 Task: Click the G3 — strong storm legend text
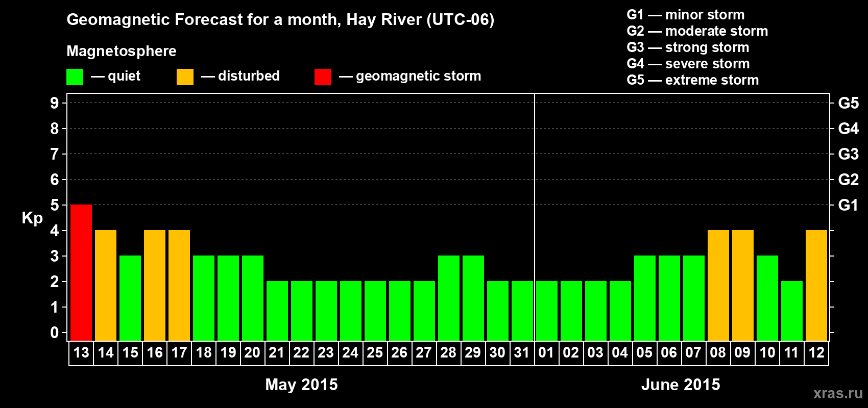(688, 47)
